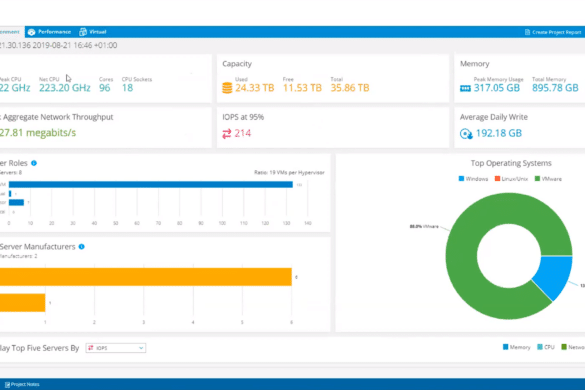Screen dimensions: 585x390
Task: Toggle CPU legend item at bottom
Action: 545,347
